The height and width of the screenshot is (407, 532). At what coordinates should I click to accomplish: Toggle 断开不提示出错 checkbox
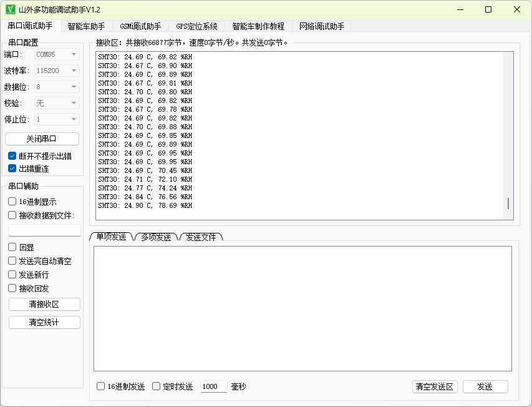point(12,156)
